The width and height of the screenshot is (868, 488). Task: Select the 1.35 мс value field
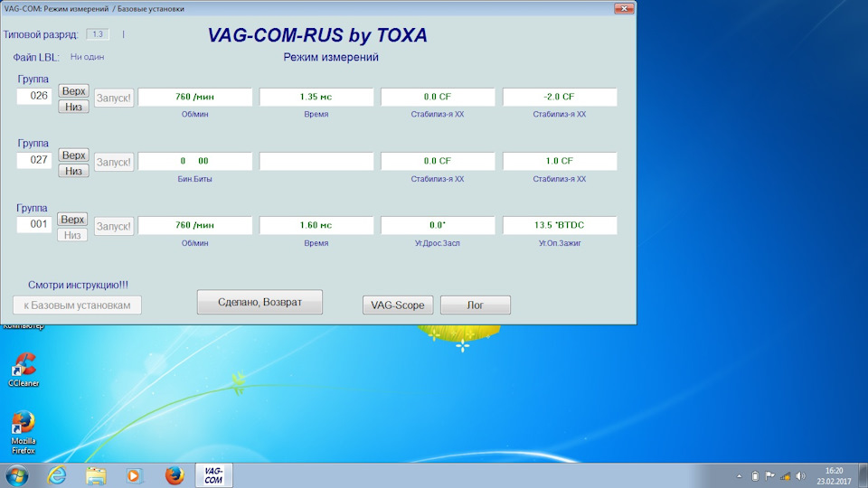click(x=316, y=97)
